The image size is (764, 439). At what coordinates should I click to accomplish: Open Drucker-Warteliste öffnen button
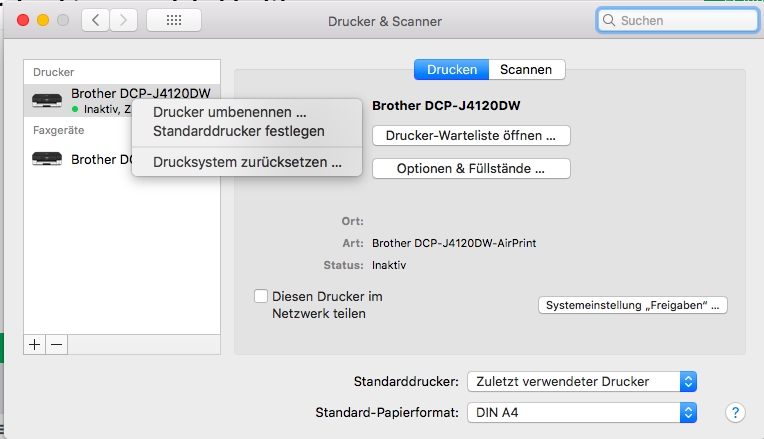click(471, 135)
